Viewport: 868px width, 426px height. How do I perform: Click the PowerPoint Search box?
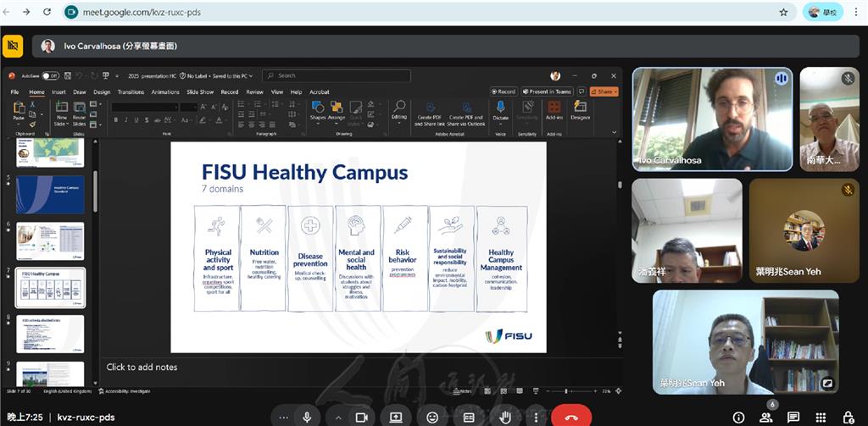[x=336, y=75]
